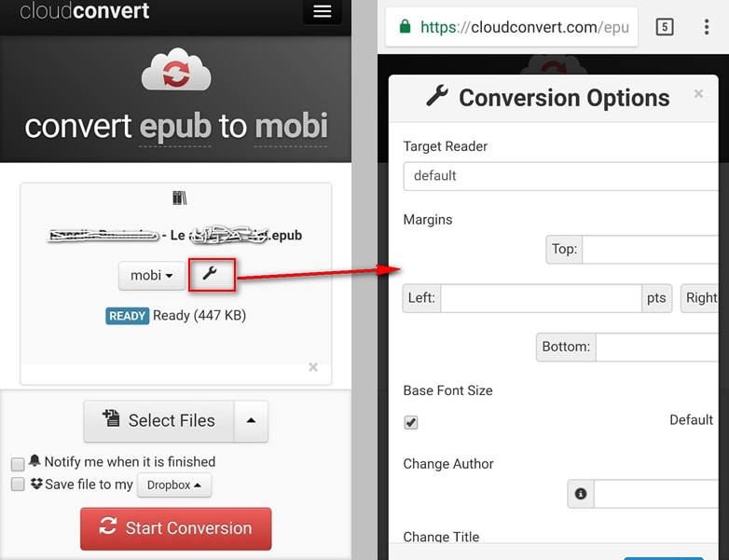Screen dimensions: 729x560
Task: Click the Start Conversion button
Action: [176, 528]
